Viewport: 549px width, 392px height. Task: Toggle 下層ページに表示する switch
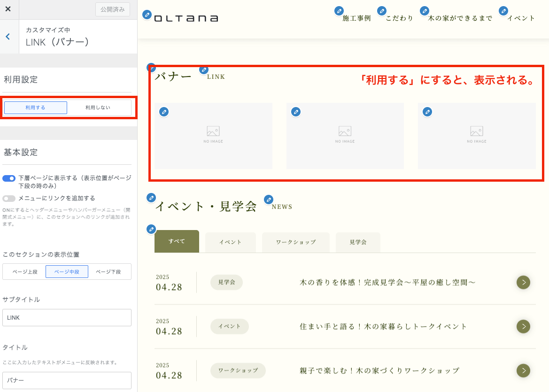9,178
